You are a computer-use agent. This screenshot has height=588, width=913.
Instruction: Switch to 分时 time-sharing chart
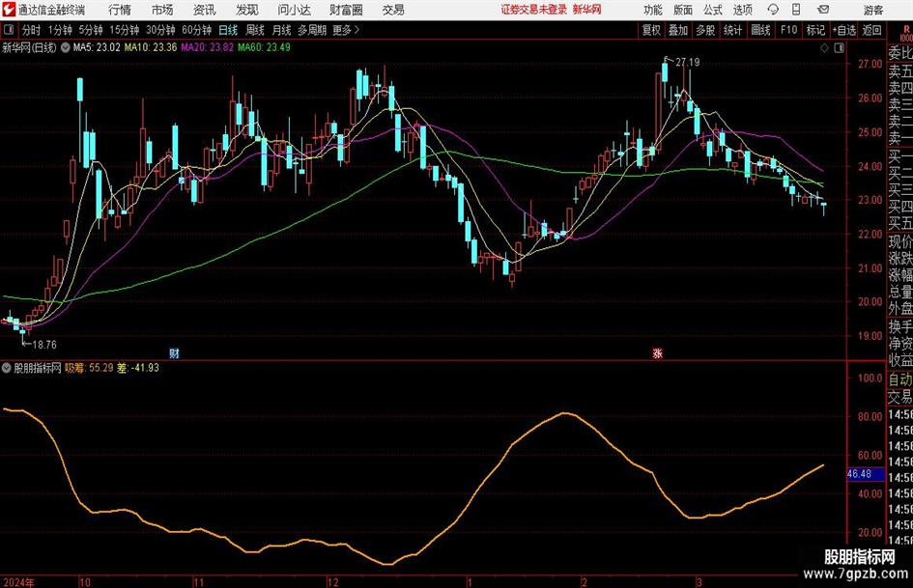[x=32, y=30]
